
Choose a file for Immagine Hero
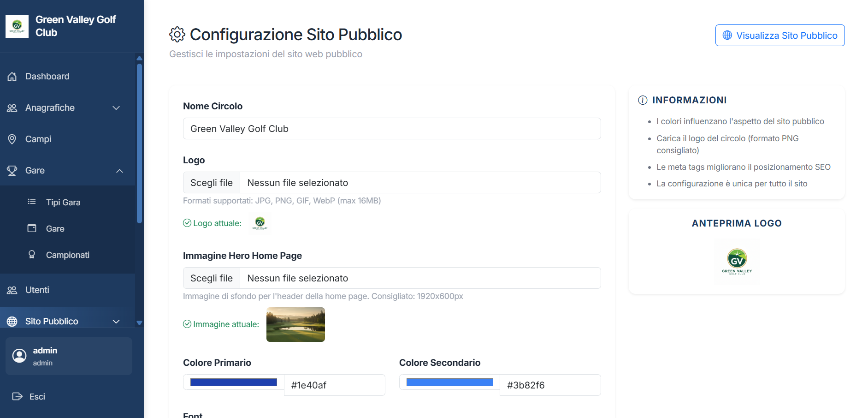(x=211, y=278)
